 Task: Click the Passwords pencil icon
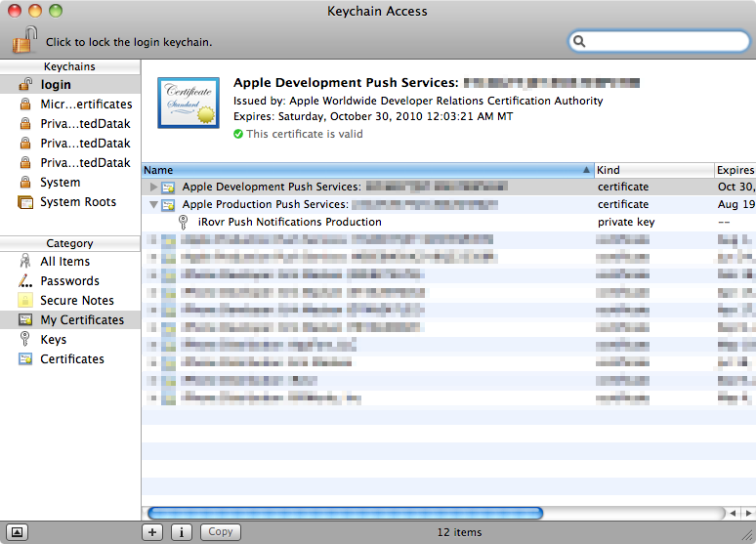[25, 280]
